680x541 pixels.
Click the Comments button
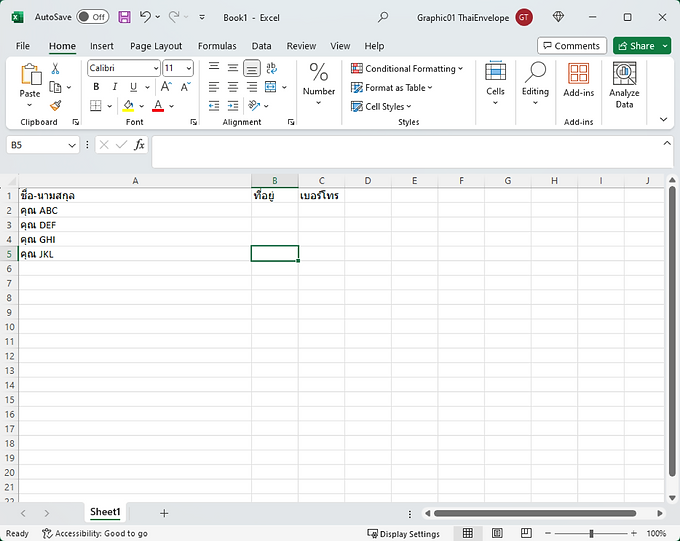point(572,46)
